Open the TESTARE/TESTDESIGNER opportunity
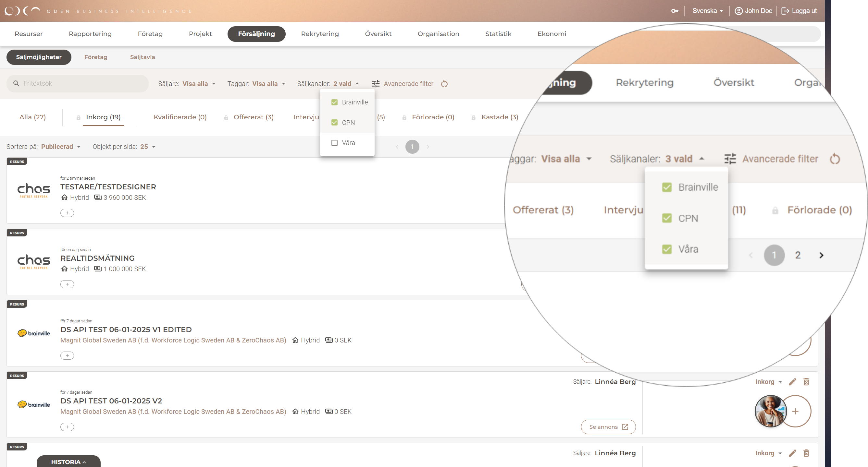 pos(108,186)
